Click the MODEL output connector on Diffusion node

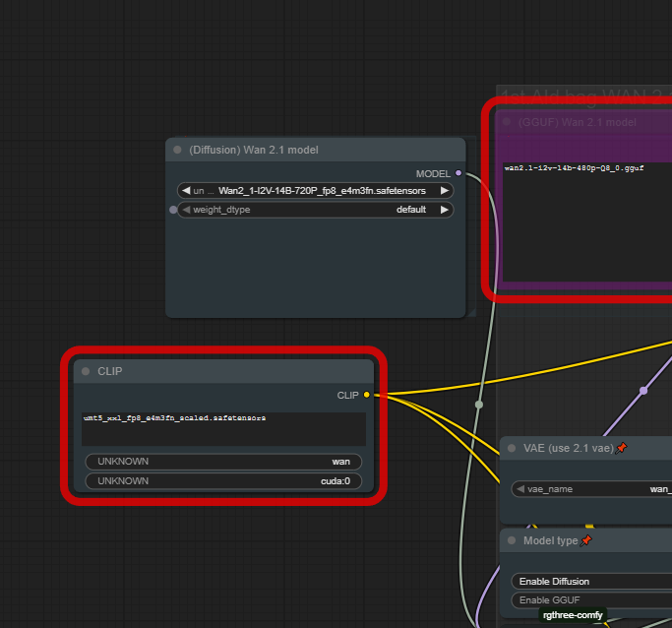[x=458, y=173]
